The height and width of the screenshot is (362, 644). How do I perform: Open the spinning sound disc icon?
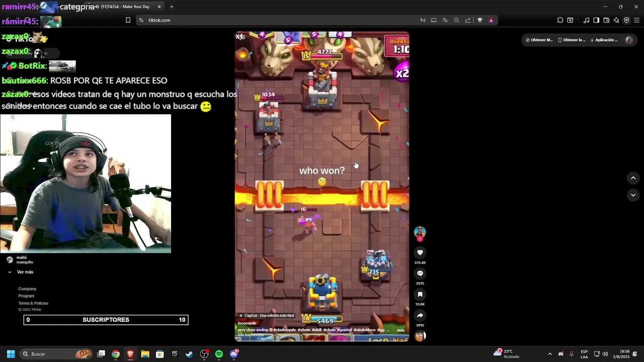click(420, 336)
